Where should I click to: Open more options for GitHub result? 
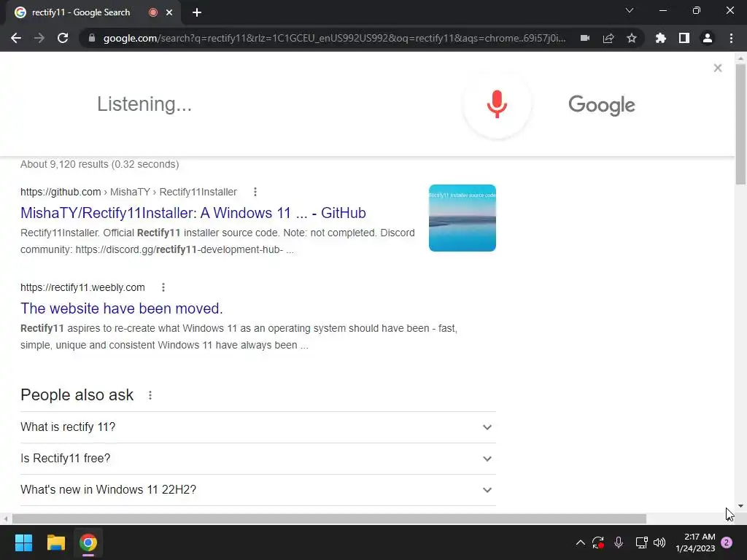[x=255, y=192]
